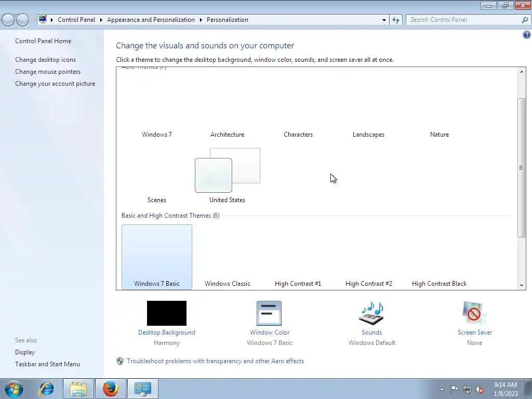Open Change desktop icons link
This screenshot has width=532, height=399.
click(46, 60)
